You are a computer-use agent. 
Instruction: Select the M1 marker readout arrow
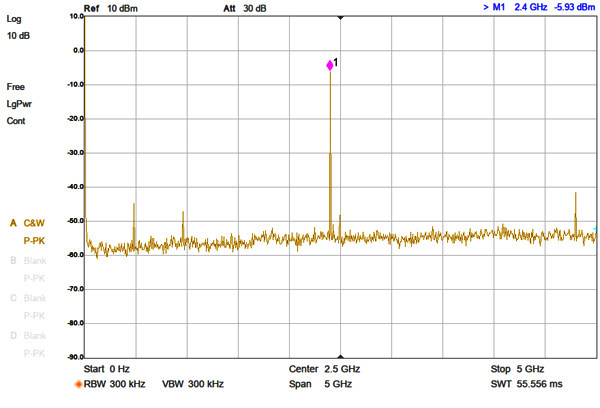coord(486,7)
